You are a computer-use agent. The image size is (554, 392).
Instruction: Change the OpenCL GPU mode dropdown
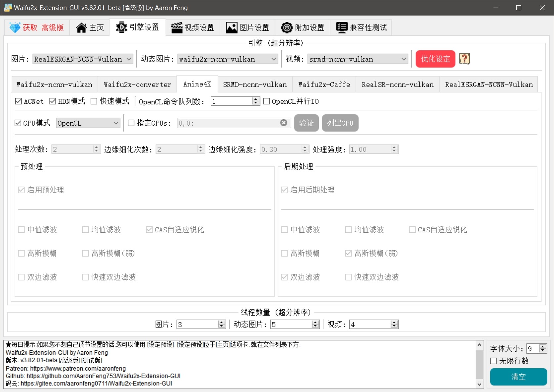[x=88, y=123]
